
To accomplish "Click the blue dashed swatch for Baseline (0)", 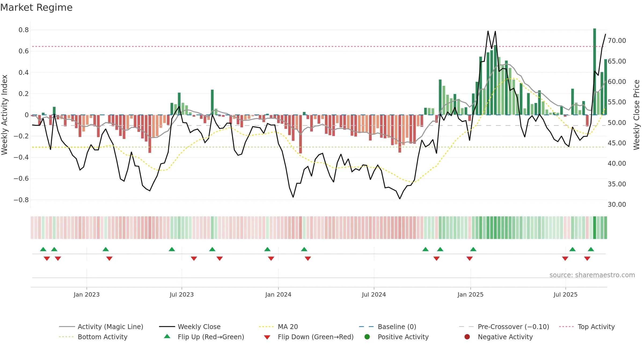I will (367, 327).
